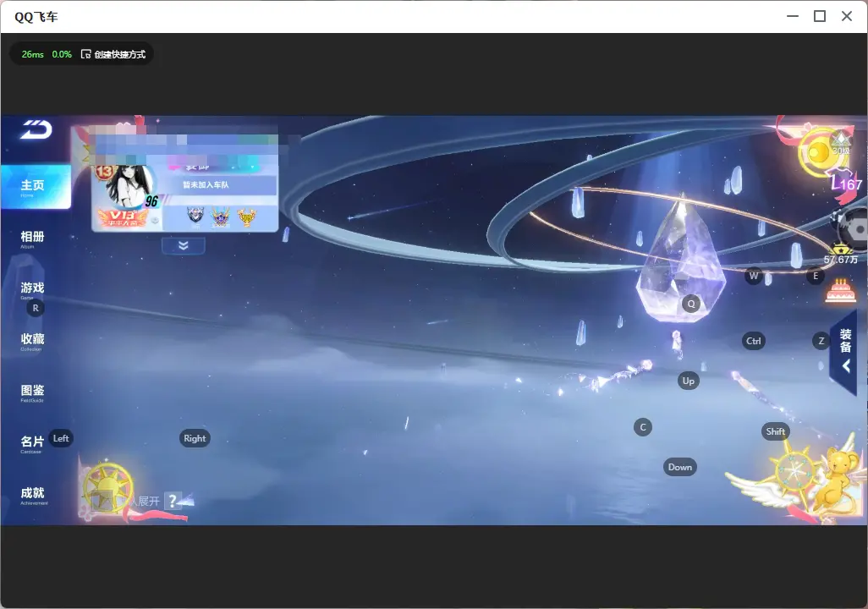Click the Shift key overlay
The image size is (868, 609).
pyautogui.click(x=775, y=432)
